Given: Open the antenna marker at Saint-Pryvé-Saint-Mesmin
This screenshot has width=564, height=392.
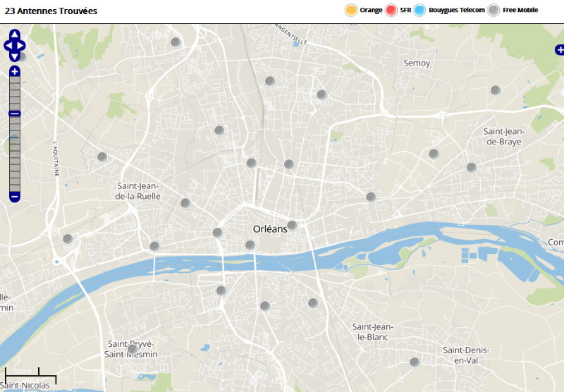Looking at the screenshot, I should pyautogui.click(x=132, y=349).
